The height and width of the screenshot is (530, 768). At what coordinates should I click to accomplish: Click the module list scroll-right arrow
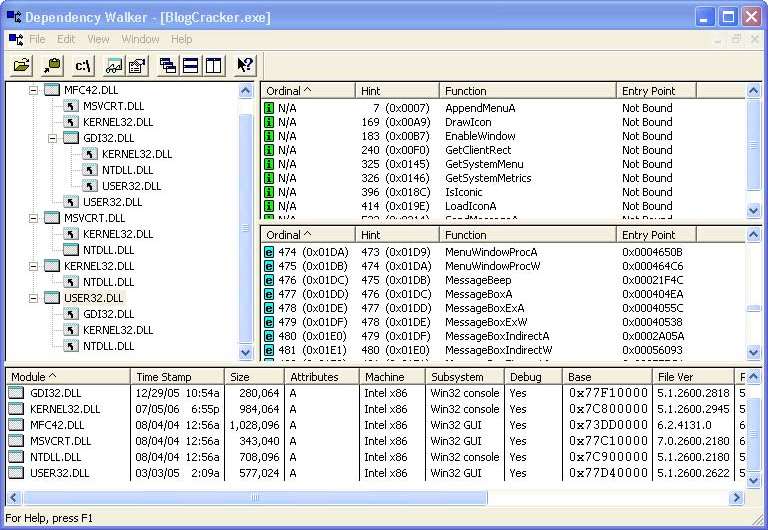click(736, 498)
